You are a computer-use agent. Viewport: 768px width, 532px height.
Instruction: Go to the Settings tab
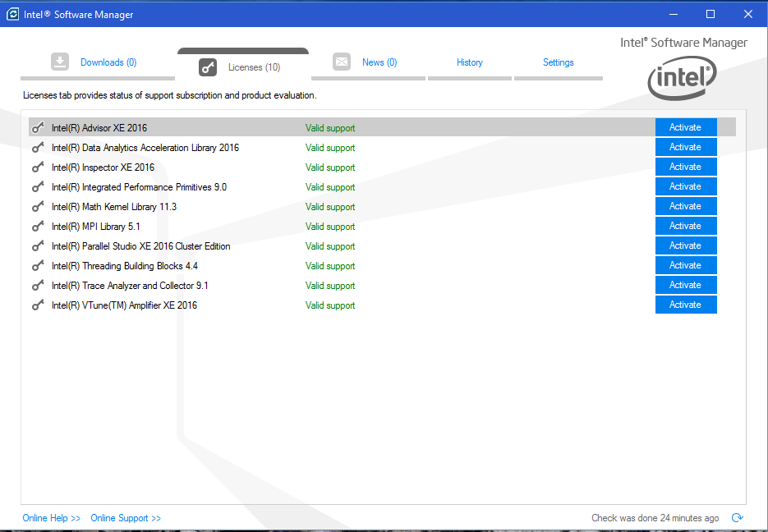(x=559, y=62)
